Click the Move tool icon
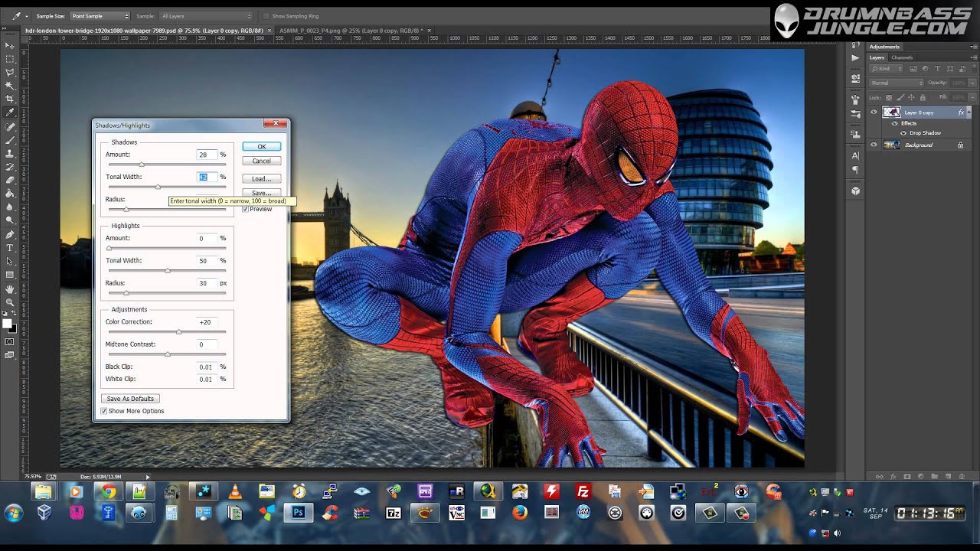 point(10,45)
